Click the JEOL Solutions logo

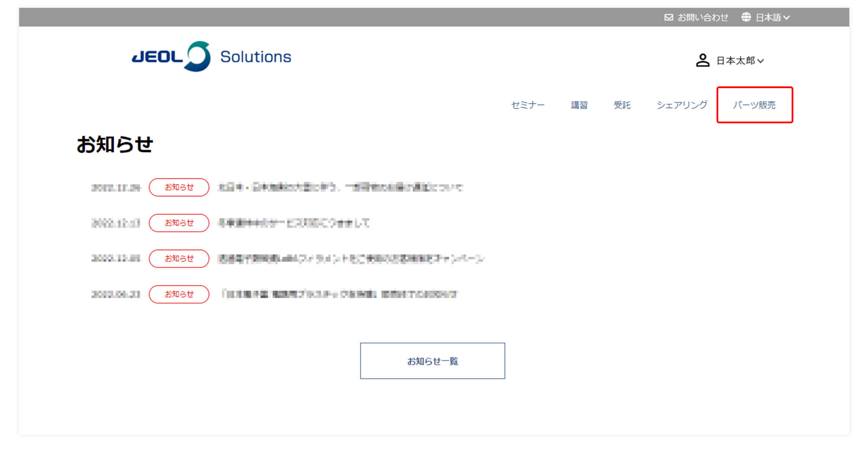point(211,57)
